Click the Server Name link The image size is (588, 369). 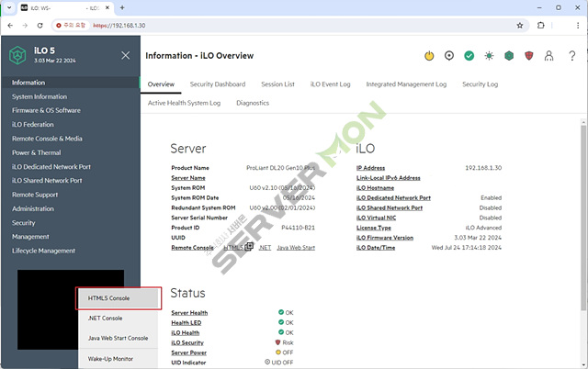point(188,178)
